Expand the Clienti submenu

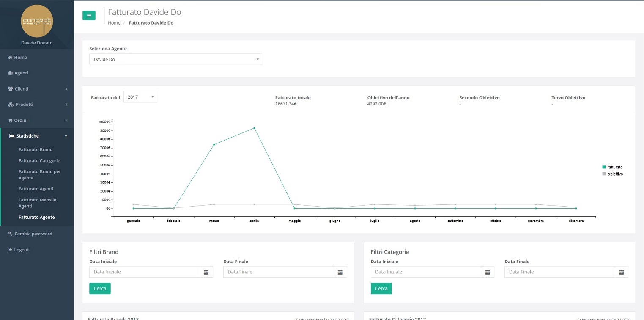click(x=22, y=89)
